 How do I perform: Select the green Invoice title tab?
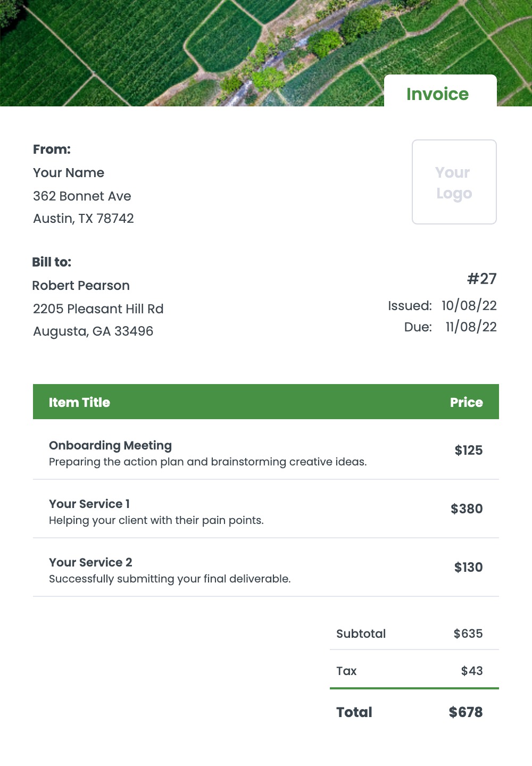click(438, 94)
